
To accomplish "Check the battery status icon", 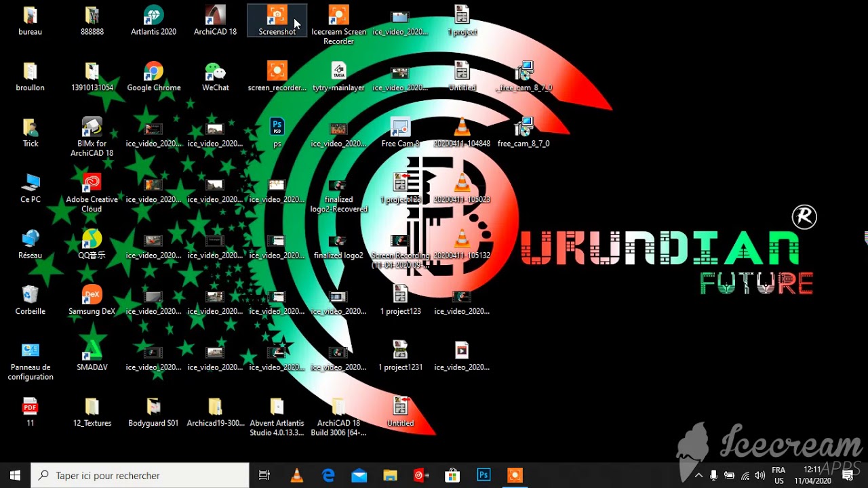I will point(730,475).
